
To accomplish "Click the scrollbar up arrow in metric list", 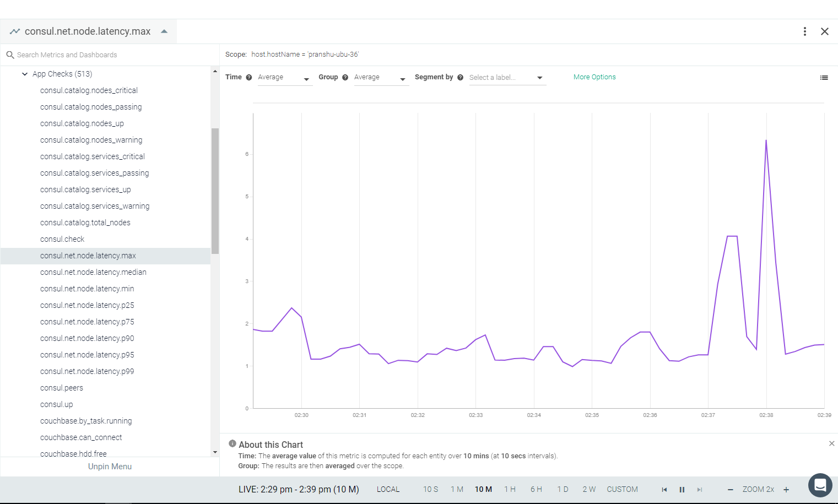I will (x=215, y=71).
